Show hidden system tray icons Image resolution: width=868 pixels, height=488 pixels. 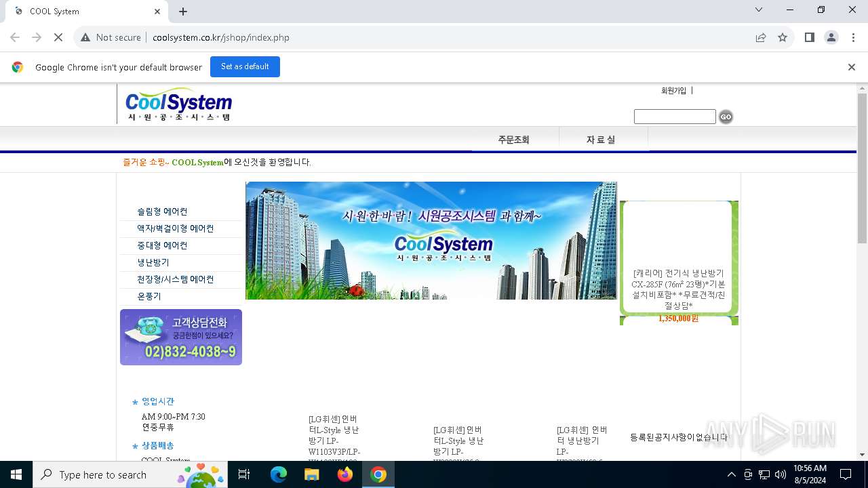[x=731, y=474]
